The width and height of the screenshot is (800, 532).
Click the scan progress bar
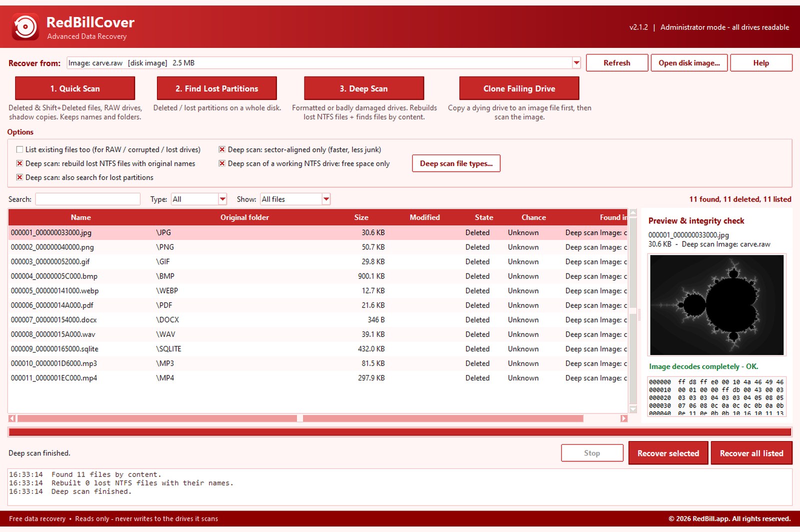400,432
